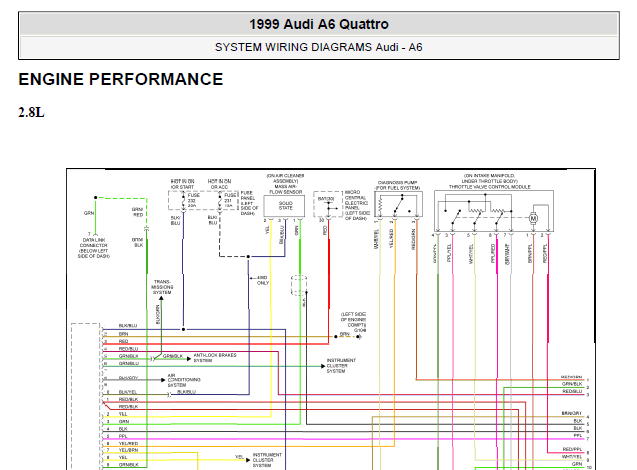Click the 'DIAGNOSIS PUMP (FOR FUEL SYSTEM)' label
Viewport: 637px width, 470px height.
click(x=397, y=185)
